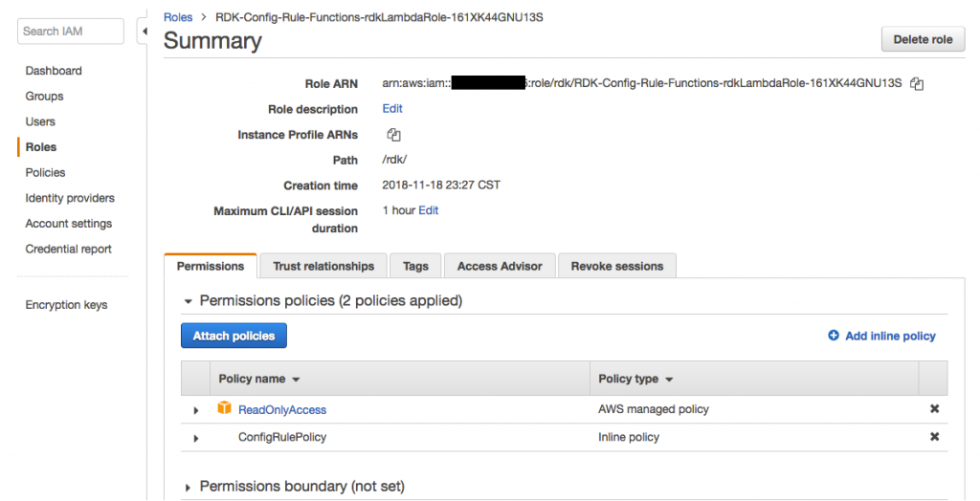This screenshot has height=501, width=980.
Task: Click the orange ReadOnlyAccess policy box icon
Action: tap(224, 408)
